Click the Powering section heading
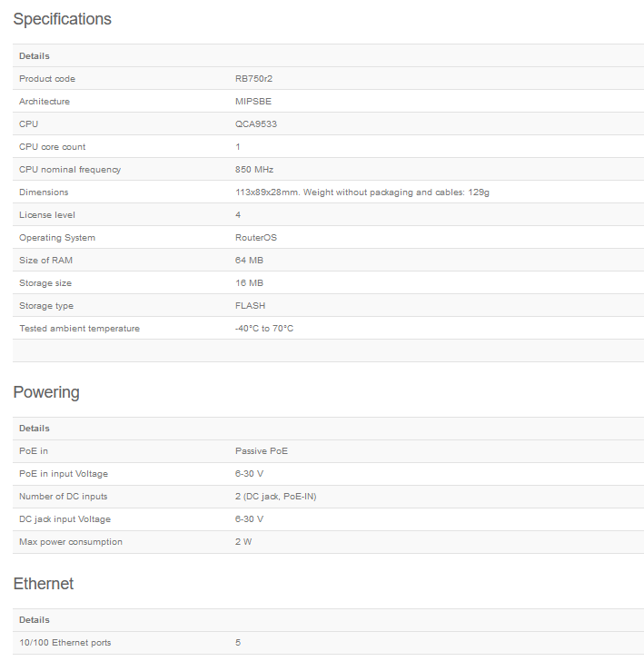This screenshot has width=644, height=671. (46, 392)
